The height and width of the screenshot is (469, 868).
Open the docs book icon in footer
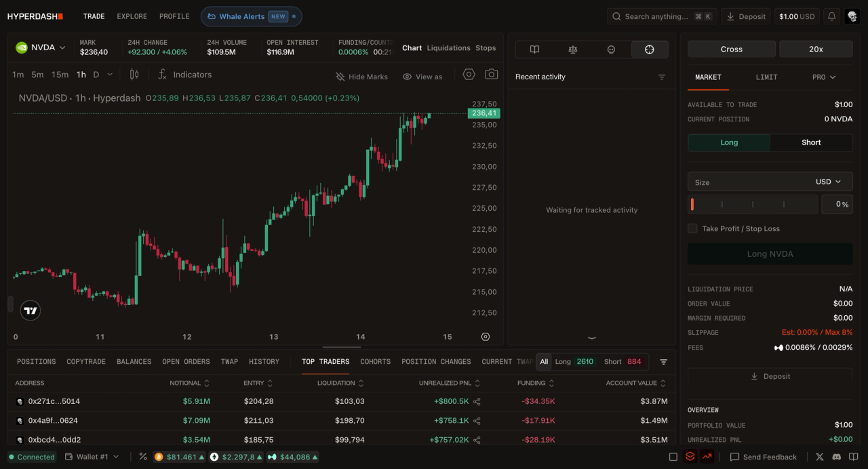[854, 457]
